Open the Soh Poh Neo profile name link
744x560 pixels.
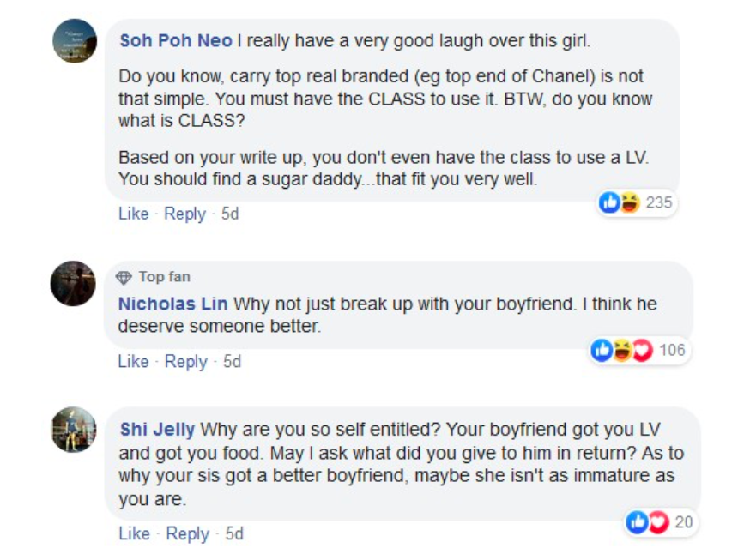coord(176,40)
